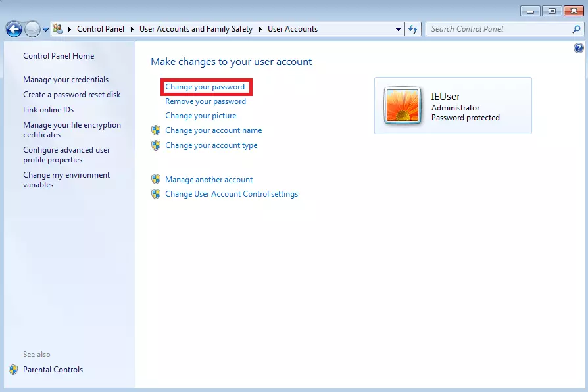The width and height of the screenshot is (588, 392).
Task: Select User Accounts and Family Safety breadcrumb
Action: (196, 29)
